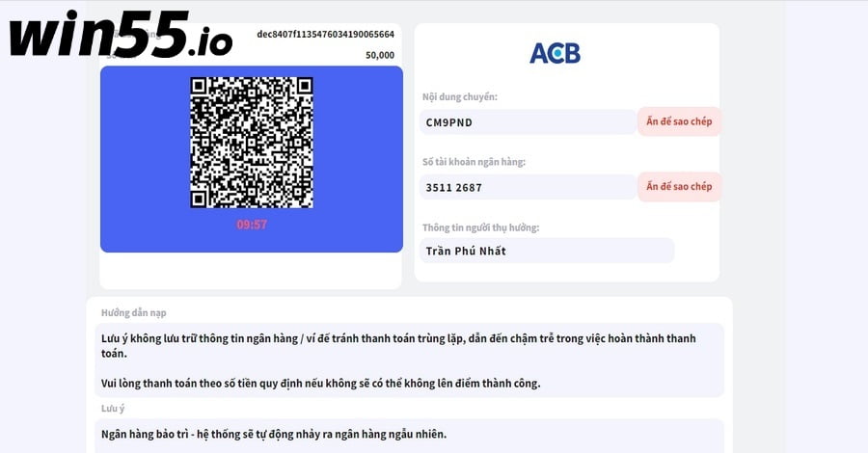Select the Trần Phú Nhất beneficiary field
This screenshot has height=453, width=868.
547,251
